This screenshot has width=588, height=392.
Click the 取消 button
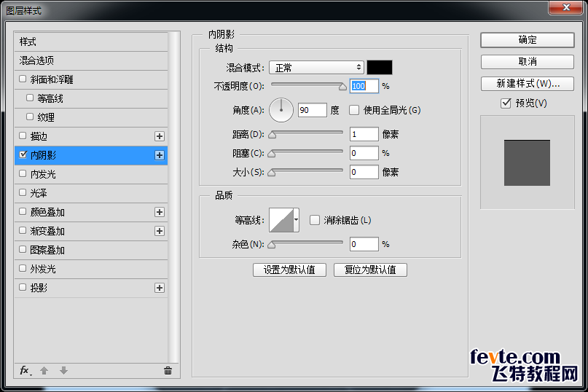click(528, 61)
